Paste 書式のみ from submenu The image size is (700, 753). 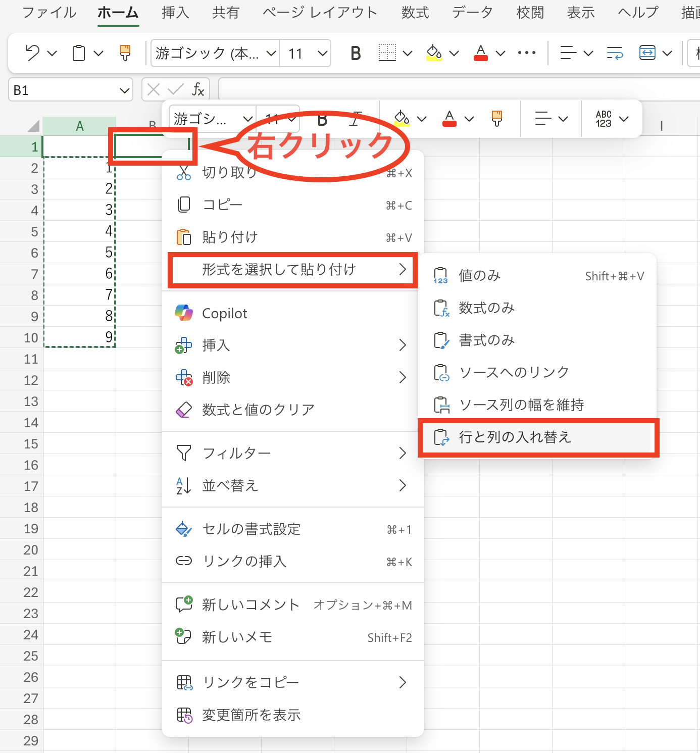tap(538, 340)
